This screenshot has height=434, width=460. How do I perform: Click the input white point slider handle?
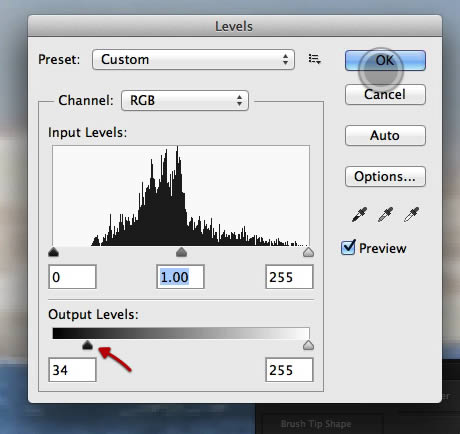pyautogui.click(x=308, y=252)
